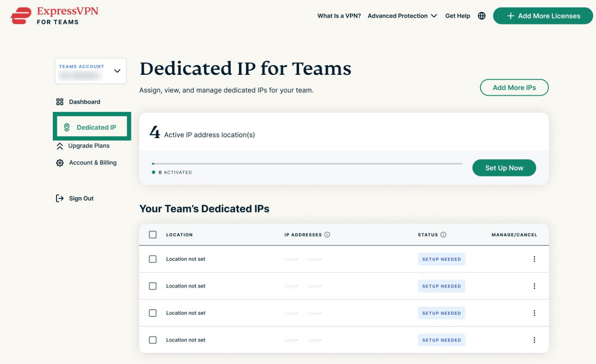Click the second row's Location not set text
Viewport: 596px width, 364px height.
186,286
